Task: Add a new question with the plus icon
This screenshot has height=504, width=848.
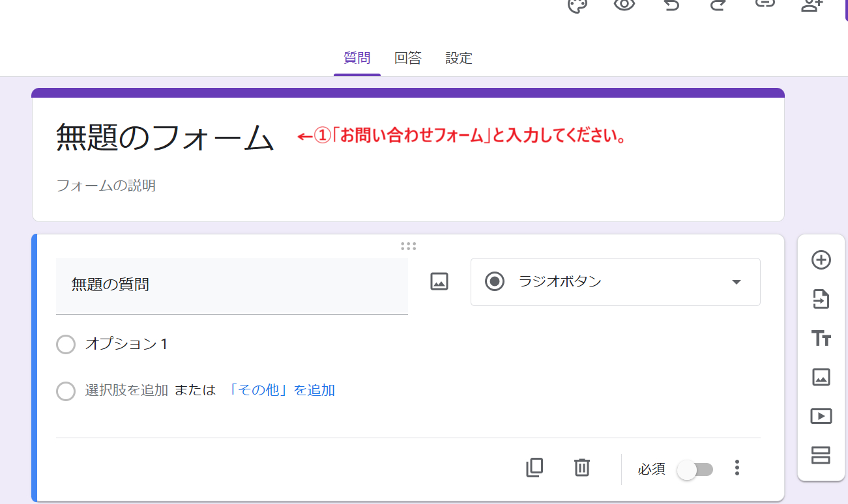Action: pyautogui.click(x=821, y=260)
